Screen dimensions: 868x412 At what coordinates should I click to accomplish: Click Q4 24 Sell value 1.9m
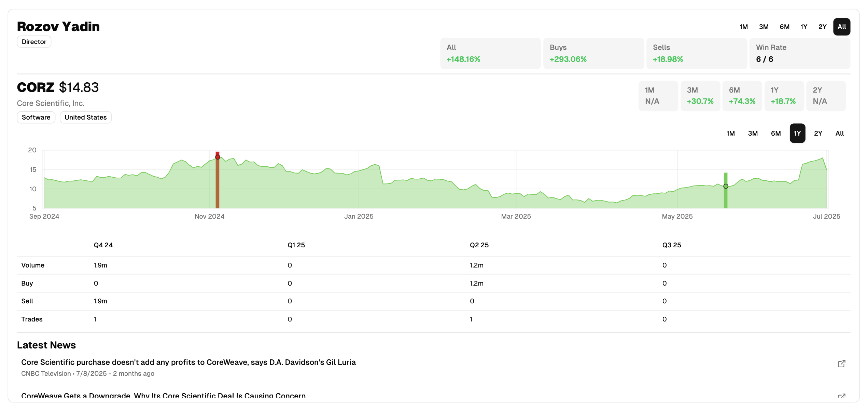pos(100,301)
